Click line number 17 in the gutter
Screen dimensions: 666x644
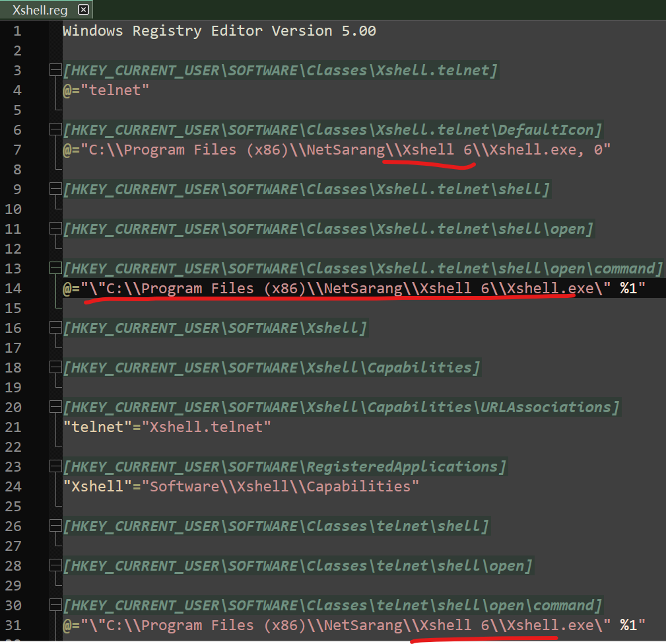(13, 347)
